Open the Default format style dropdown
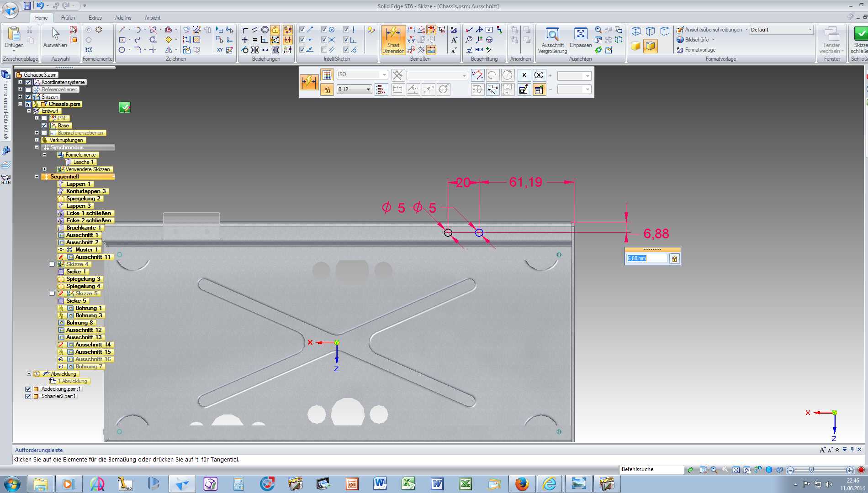The height and width of the screenshot is (493, 868). tap(810, 30)
